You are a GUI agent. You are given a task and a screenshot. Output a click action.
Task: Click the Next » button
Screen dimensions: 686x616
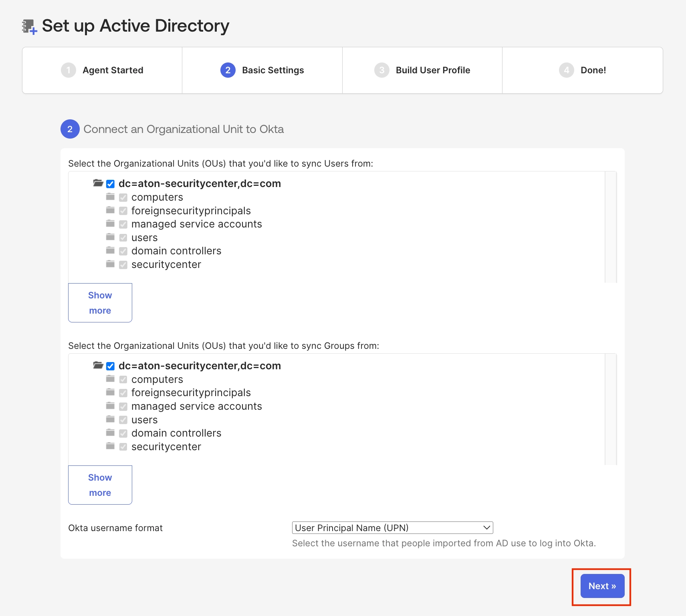tap(603, 586)
